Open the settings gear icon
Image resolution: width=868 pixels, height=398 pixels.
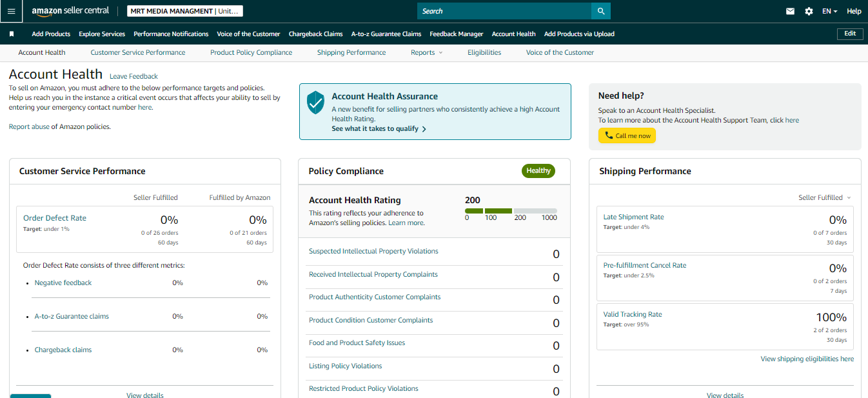(x=809, y=11)
